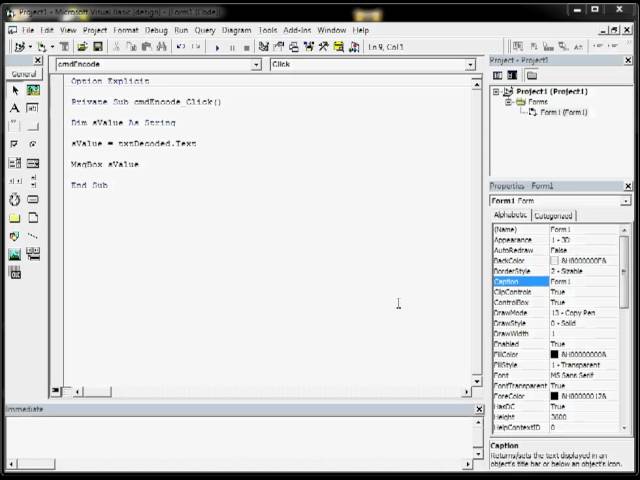Select the ComboBox control in toolbox

point(15,163)
